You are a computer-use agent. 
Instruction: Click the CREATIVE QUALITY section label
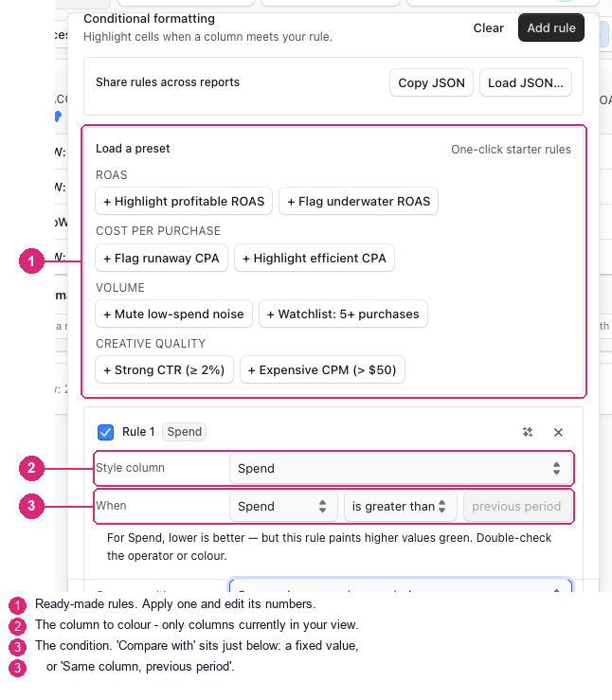coord(151,343)
